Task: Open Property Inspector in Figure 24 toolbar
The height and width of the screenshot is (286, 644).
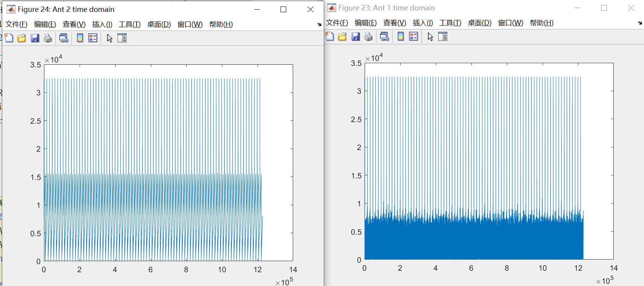Action: (122, 38)
